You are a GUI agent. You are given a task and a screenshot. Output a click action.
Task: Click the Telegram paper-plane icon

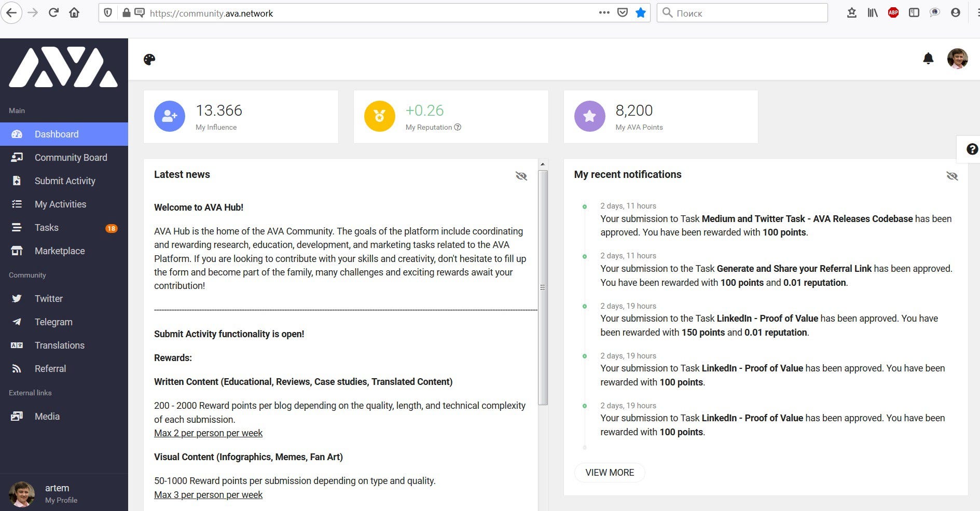point(17,322)
